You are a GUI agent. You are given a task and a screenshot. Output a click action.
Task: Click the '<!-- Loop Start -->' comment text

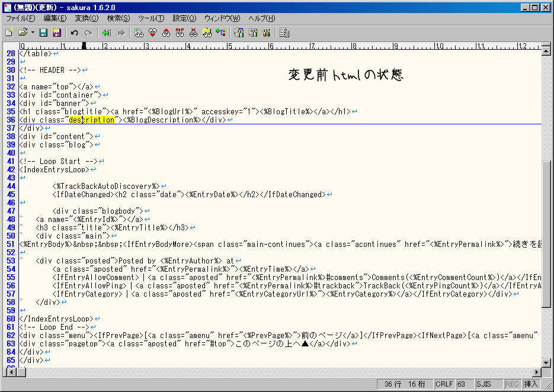point(58,162)
